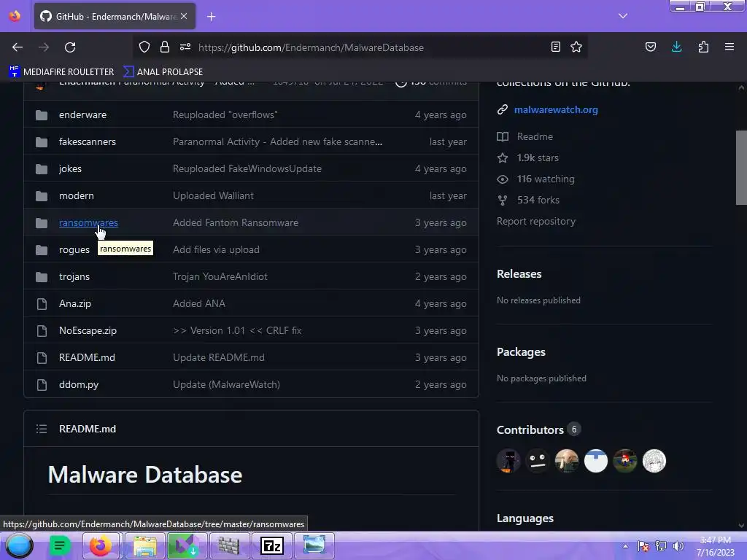Open the Windows Start orb

tap(19, 545)
